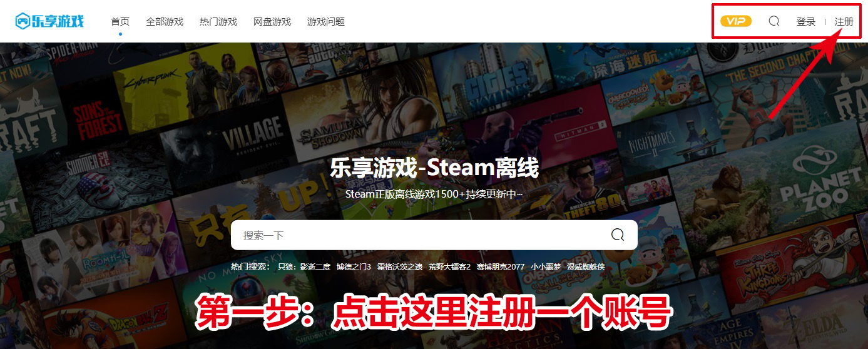Open the 全部游戏 menu item
The height and width of the screenshot is (349, 868).
[x=165, y=21]
